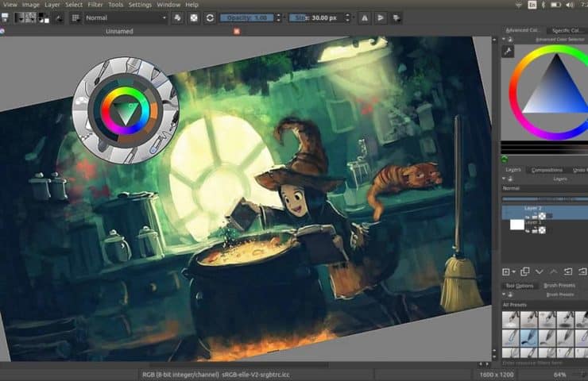Click the Opacity slider in toolbar
The image size is (588, 381).
click(246, 17)
